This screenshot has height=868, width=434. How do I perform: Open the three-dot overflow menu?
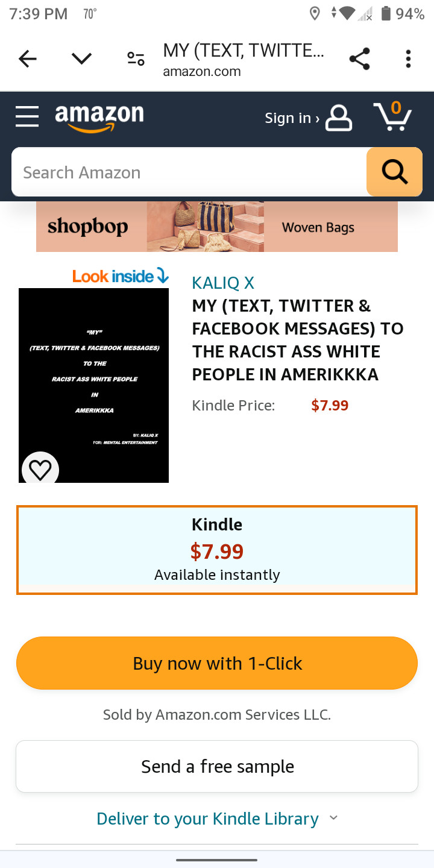[x=408, y=58]
